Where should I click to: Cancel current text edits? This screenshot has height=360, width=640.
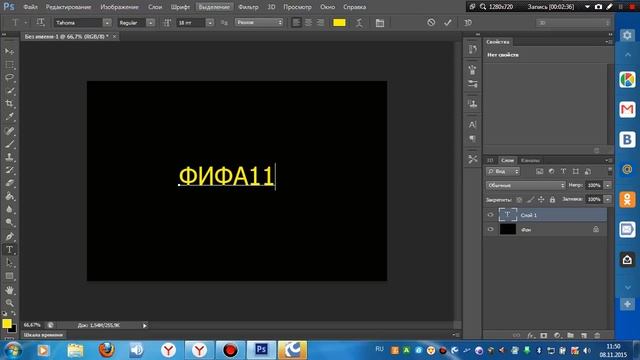point(431,22)
